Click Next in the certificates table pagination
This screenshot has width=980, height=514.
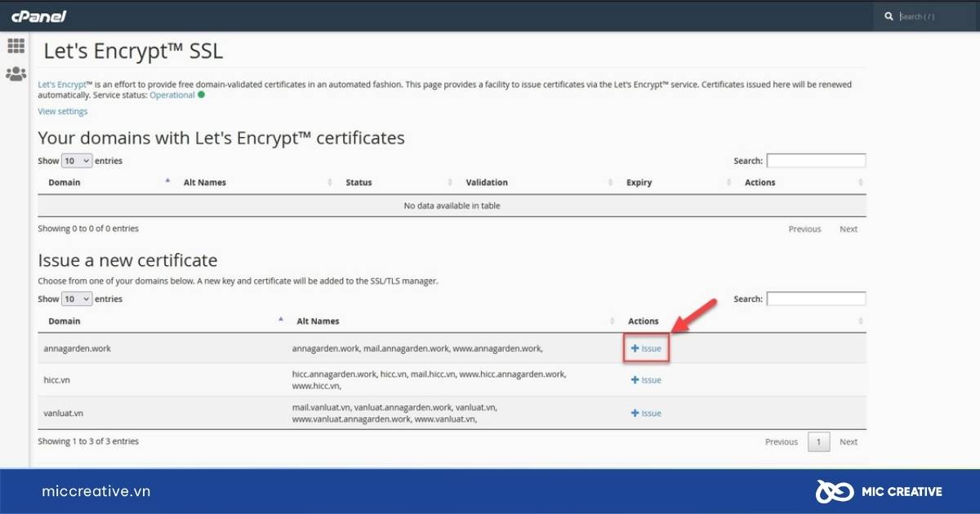pos(849,229)
